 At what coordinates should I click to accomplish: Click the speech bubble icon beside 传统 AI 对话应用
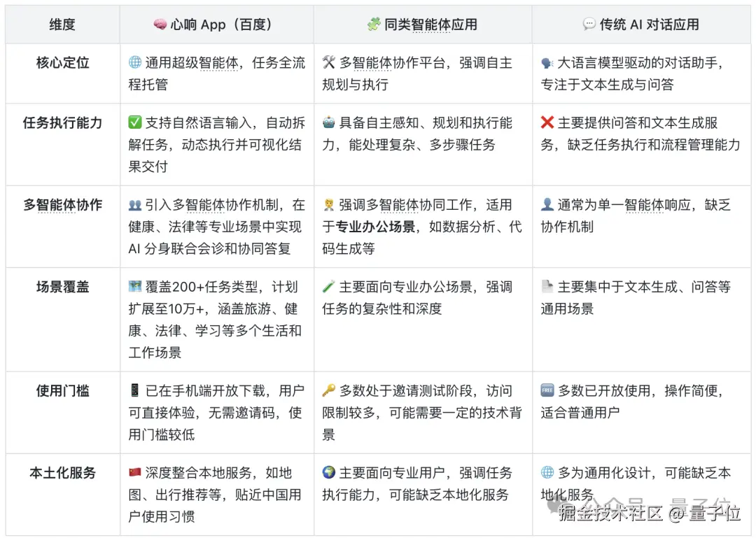589,24
